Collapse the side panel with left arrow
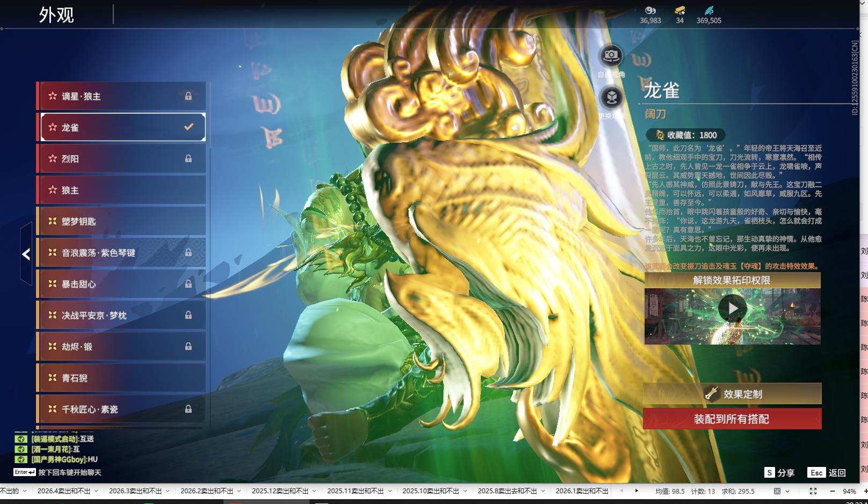Viewport: 868px width, 504px height. 26,254
